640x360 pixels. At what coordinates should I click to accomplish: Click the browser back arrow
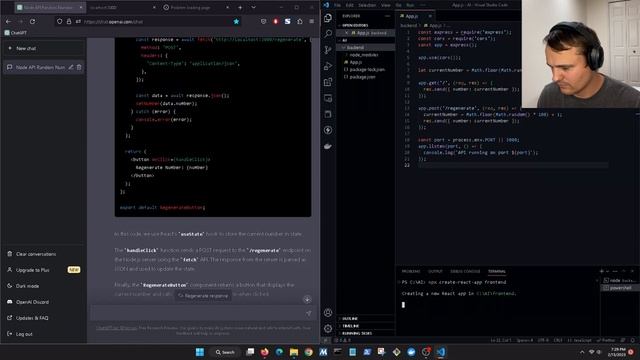(x=9, y=21)
